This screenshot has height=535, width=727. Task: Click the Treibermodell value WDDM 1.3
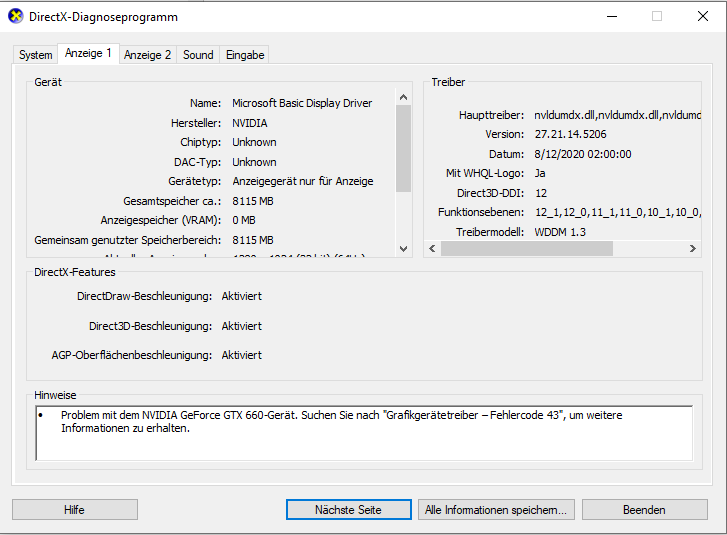[x=560, y=232]
